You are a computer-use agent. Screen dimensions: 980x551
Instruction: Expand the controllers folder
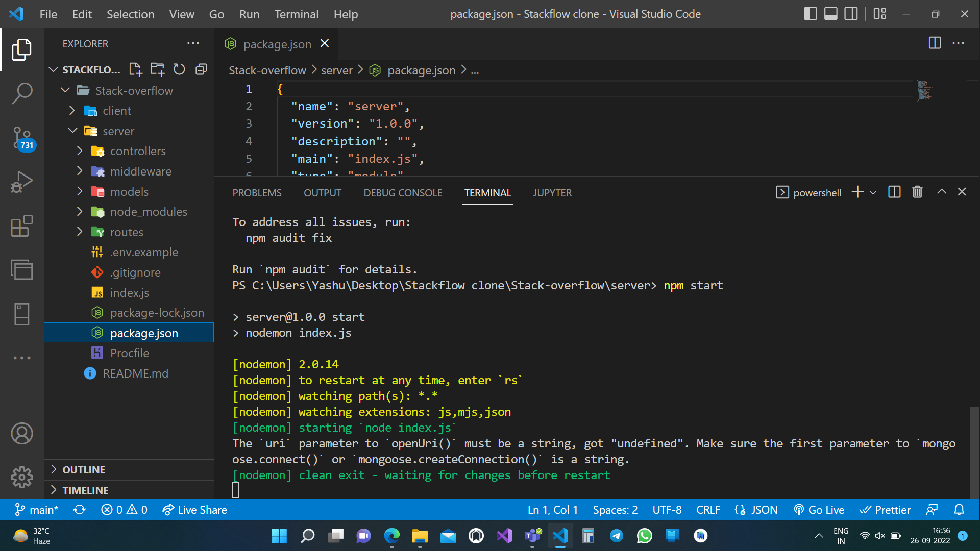(80, 151)
